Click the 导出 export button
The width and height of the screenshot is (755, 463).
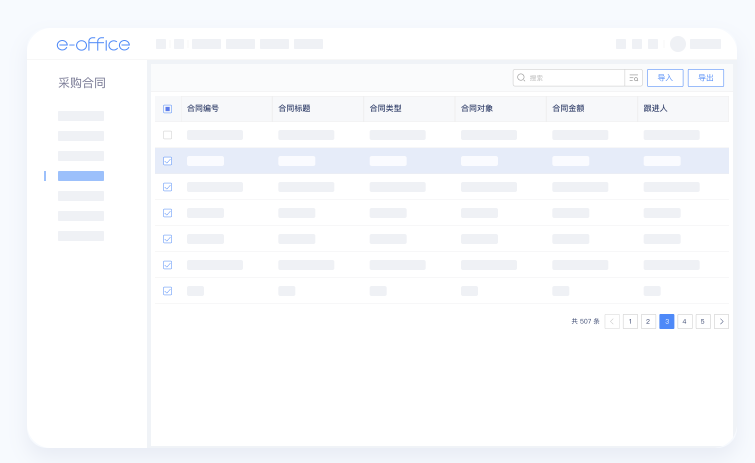click(x=706, y=77)
